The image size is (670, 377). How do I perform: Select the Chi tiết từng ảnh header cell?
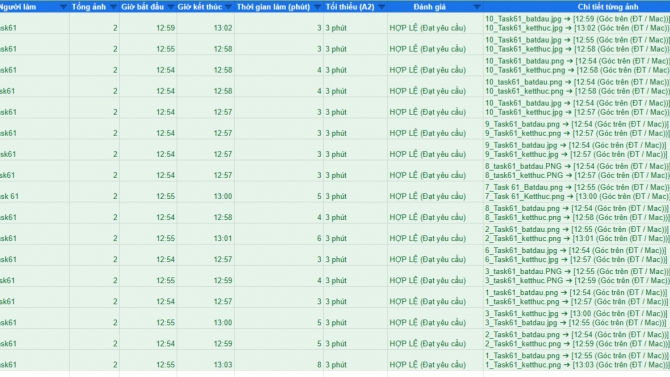(577, 7)
